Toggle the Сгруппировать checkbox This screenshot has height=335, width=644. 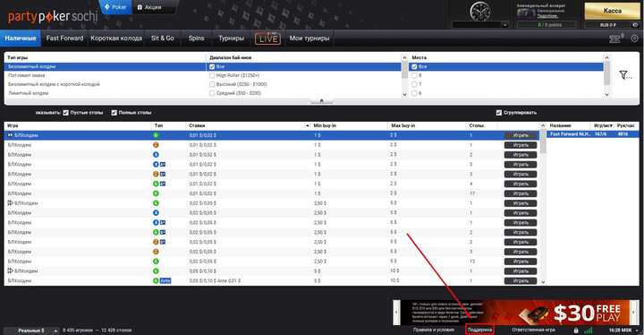(x=498, y=112)
